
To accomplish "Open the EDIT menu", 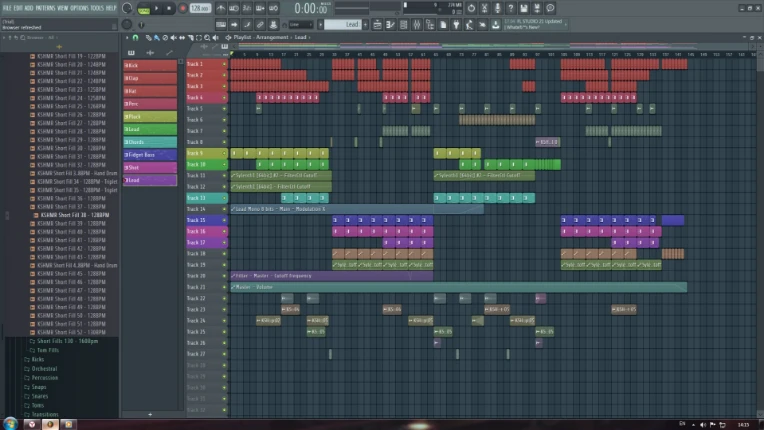I will [x=18, y=8].
